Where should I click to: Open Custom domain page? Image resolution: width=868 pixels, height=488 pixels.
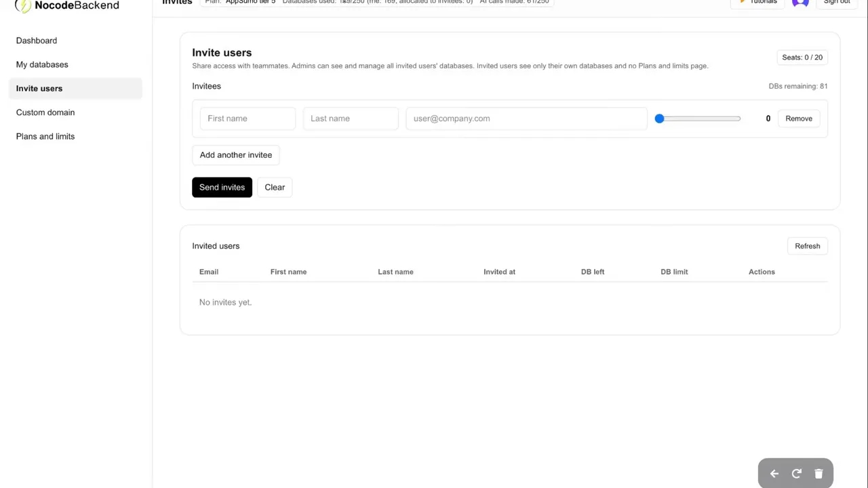pyautogui.click(x=45, y=113)
